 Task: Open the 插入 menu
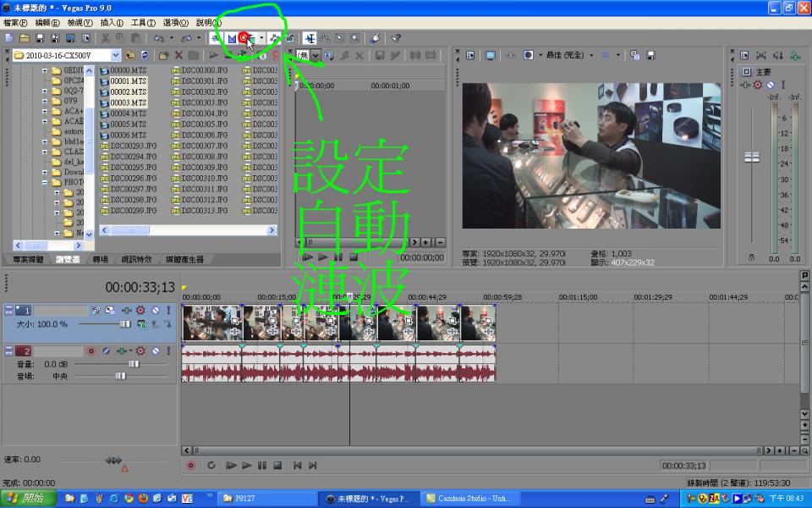pos(111,23)
